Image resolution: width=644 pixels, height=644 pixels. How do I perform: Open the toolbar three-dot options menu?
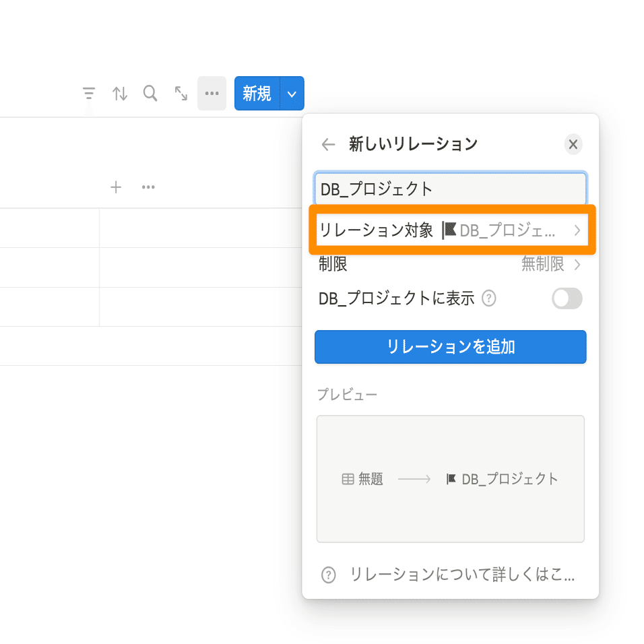[212, 93]
